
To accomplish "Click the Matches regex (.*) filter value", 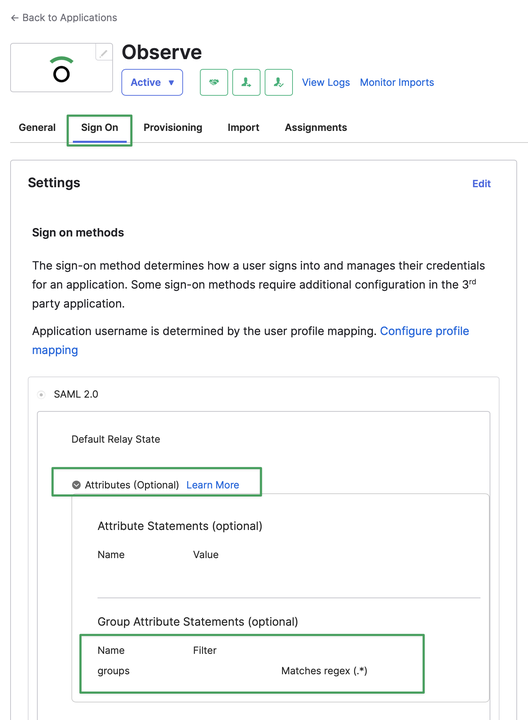I will point(324,671).
